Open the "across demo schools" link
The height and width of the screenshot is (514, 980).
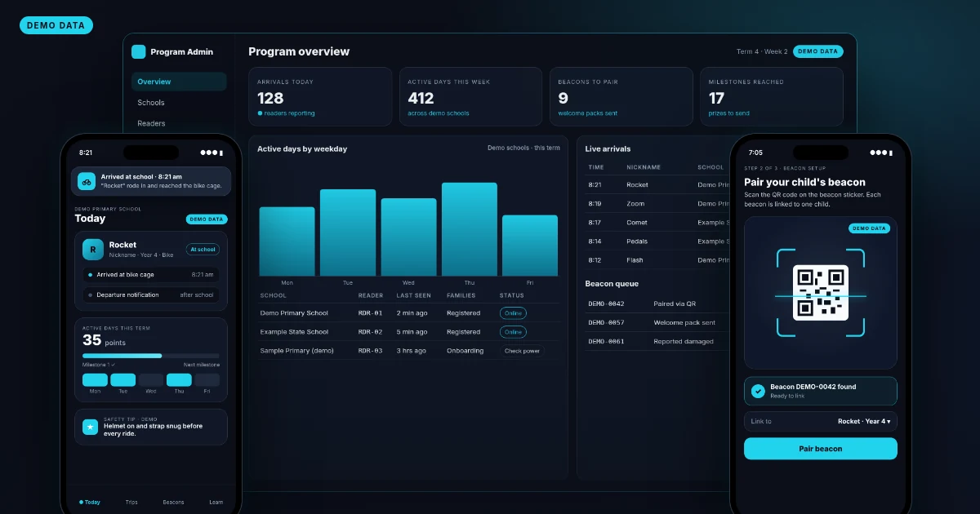pyautogui.click(x=439, y=113)
